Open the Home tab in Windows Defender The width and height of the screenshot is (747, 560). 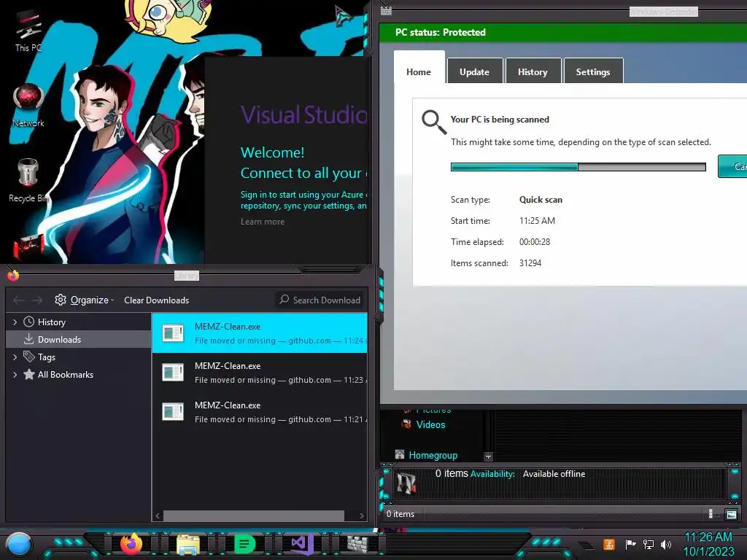tap(419, 68)
